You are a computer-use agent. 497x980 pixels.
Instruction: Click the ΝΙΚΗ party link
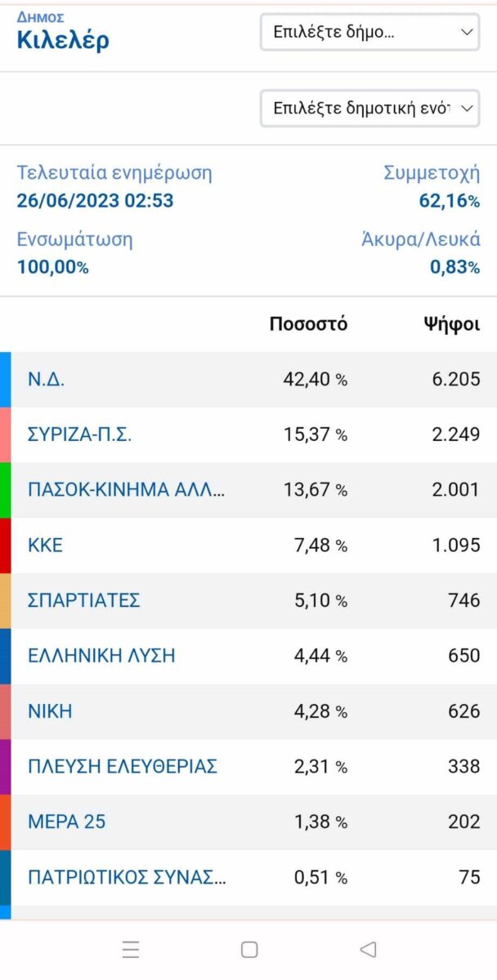pos(50,711)
